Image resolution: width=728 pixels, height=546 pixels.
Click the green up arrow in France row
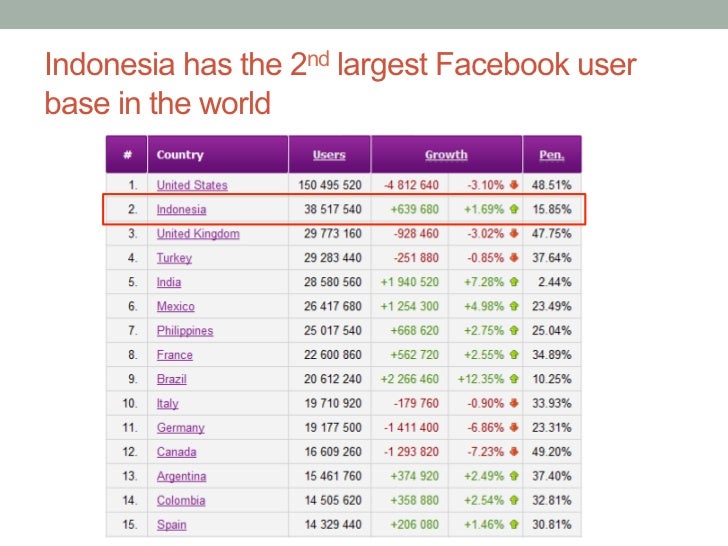click(x=514, y=354)
